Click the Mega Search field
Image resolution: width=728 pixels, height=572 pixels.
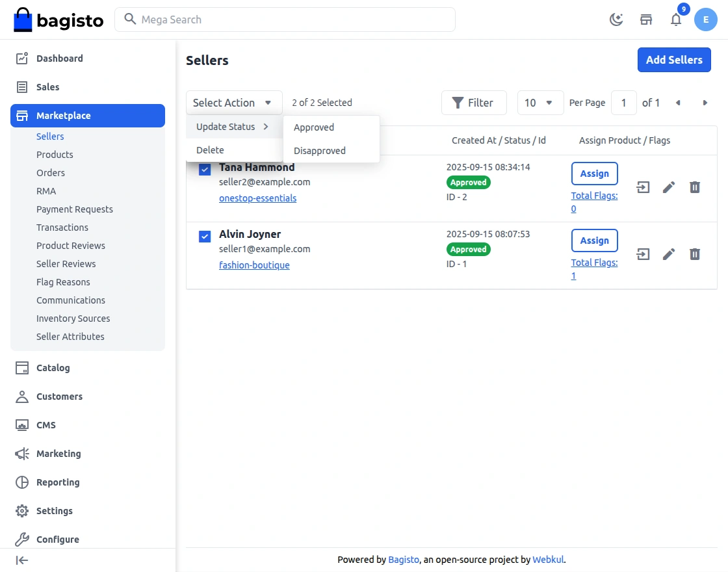point(286,19)
